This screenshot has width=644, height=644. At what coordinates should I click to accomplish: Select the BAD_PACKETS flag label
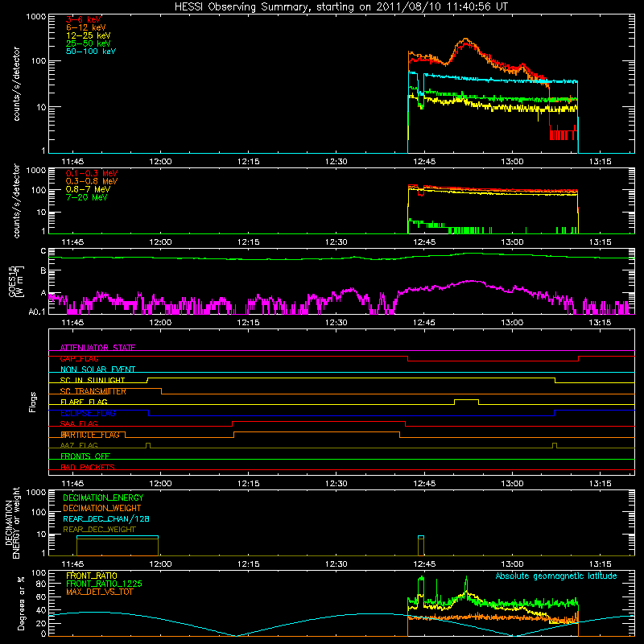[x=88, y=467]
